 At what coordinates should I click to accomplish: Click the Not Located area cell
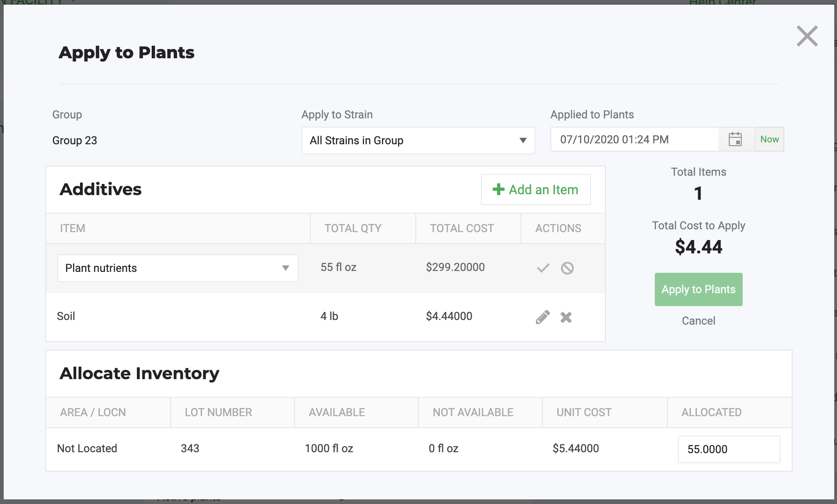pyautogui.click(x=87, y=449)
